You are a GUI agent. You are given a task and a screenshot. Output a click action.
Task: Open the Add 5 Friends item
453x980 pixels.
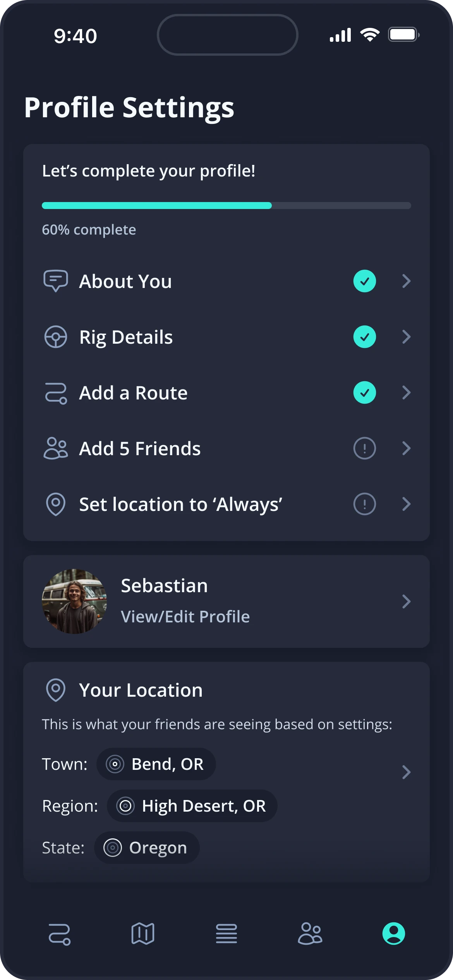coord(226,448)
